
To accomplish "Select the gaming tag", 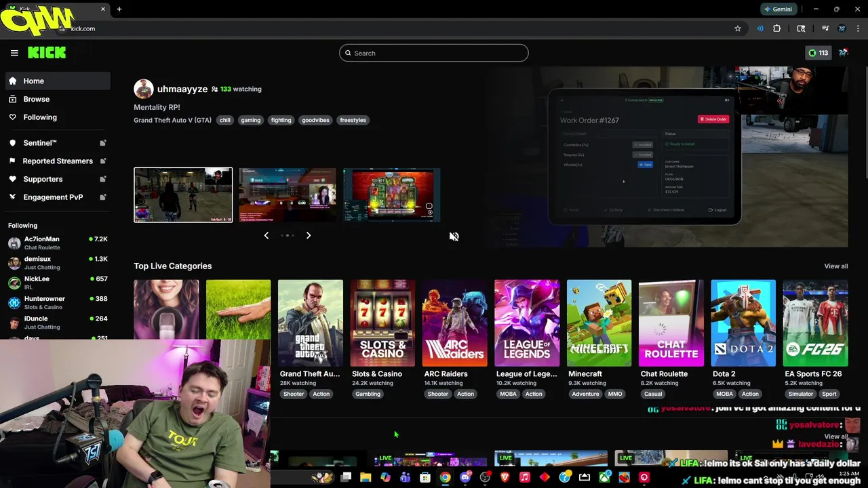I will click(x=250, y=120).
